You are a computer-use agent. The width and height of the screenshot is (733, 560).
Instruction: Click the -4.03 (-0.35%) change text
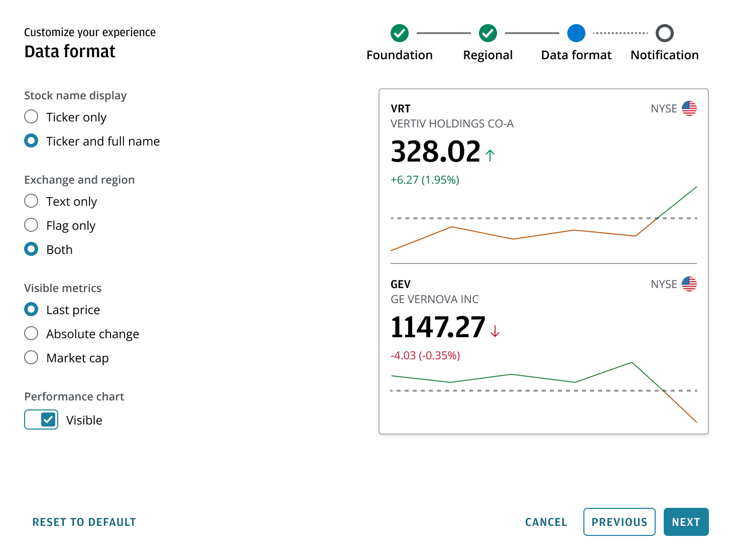pos(425,355)
